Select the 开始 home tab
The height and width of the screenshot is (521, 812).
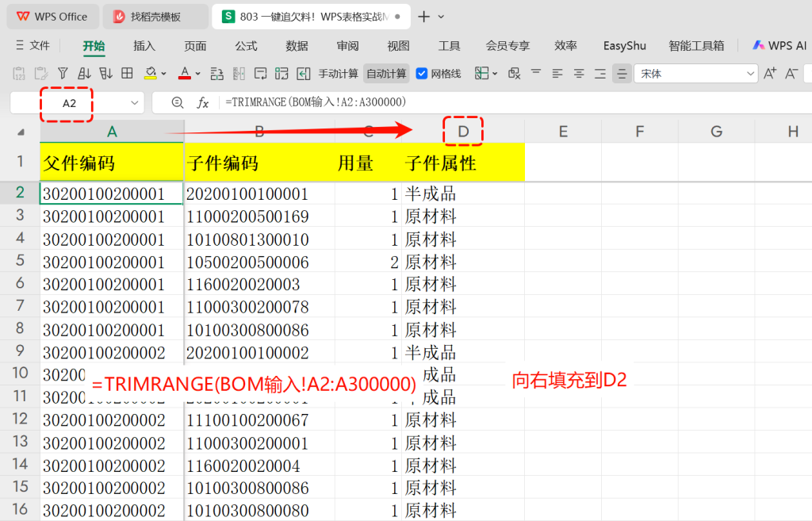(x=94, y=46)
